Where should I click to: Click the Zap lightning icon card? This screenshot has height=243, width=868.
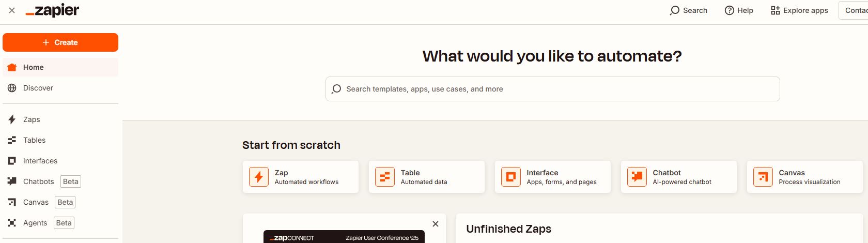coord(259,177)
